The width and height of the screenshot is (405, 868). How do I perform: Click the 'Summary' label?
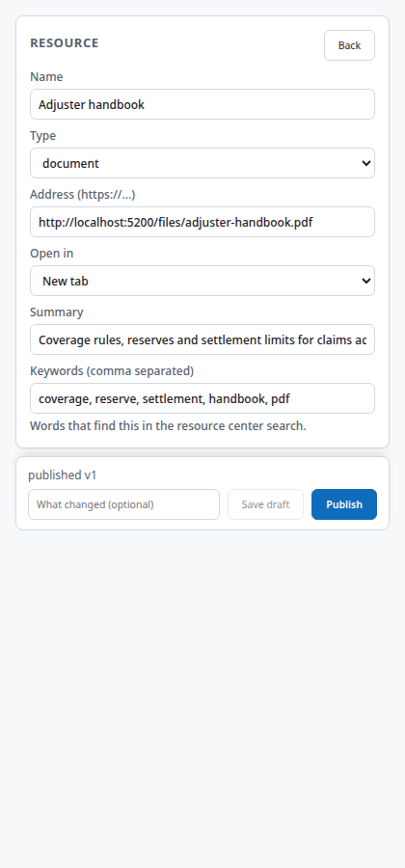pyautogui.click(x=57, y=312)
